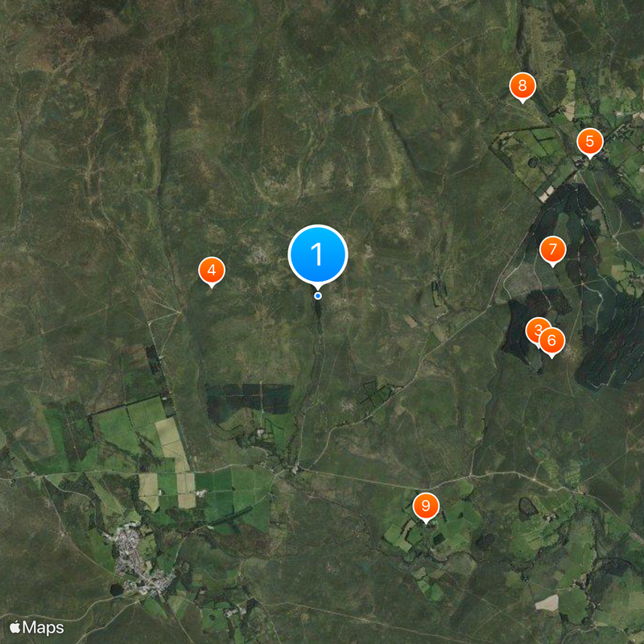Click the Apple logo in the watermark
644x644 pixels.
point(14,627)
